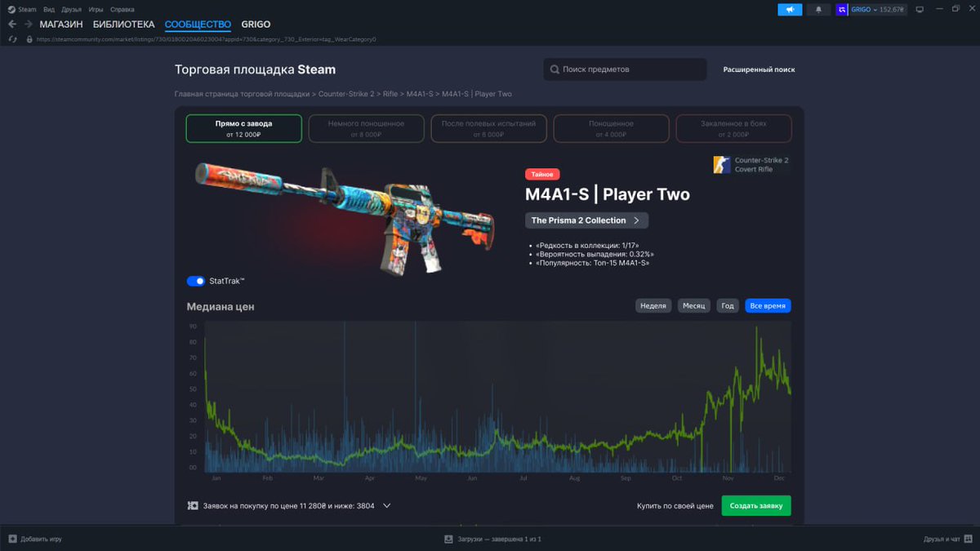Click Купить по своей цене

click(x=675, y=506)
